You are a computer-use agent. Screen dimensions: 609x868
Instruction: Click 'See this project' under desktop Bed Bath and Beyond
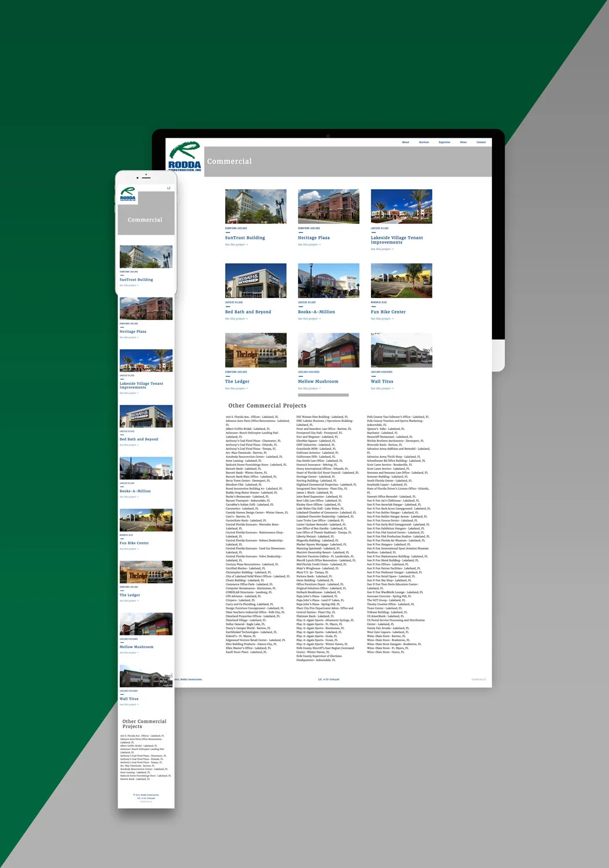click(236, 319)
